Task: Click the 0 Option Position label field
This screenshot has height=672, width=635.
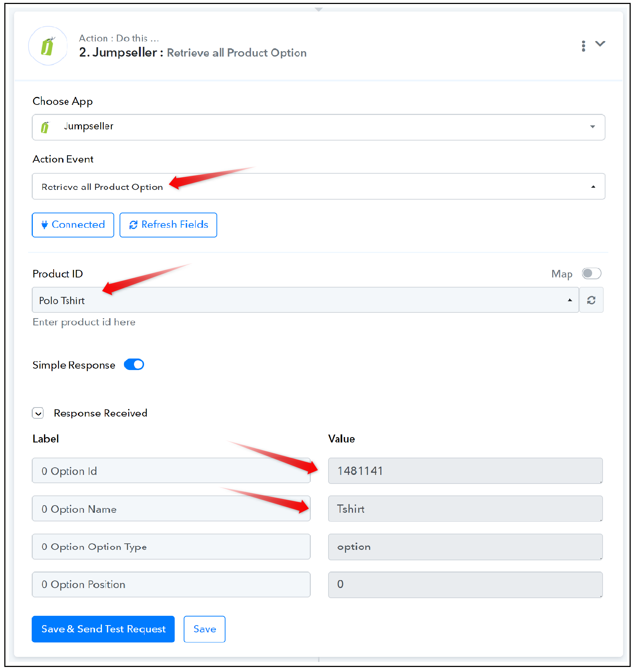Action: (x=171, y=584)
